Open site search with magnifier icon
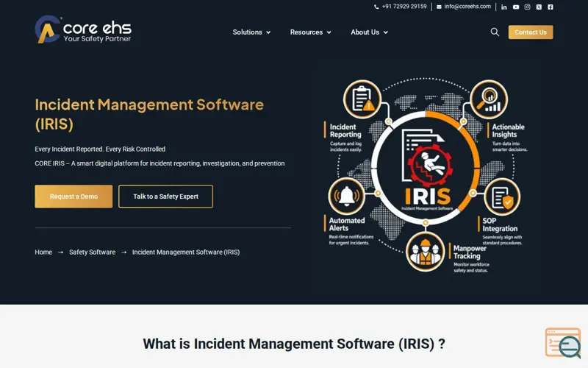588x368 pixels. point(495,32)
